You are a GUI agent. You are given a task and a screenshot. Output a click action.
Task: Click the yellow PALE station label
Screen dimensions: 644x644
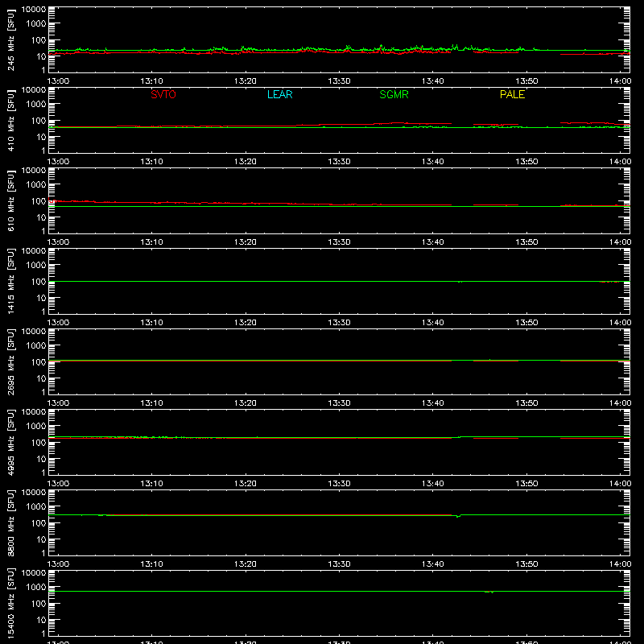click(512, 94)
